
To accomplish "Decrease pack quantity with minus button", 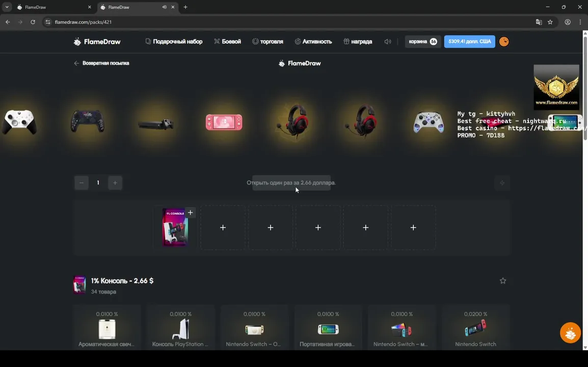I will point(82,183).
